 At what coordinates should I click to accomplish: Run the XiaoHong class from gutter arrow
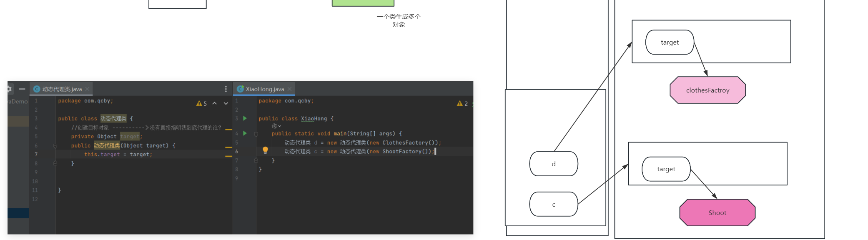pos(245,118)
